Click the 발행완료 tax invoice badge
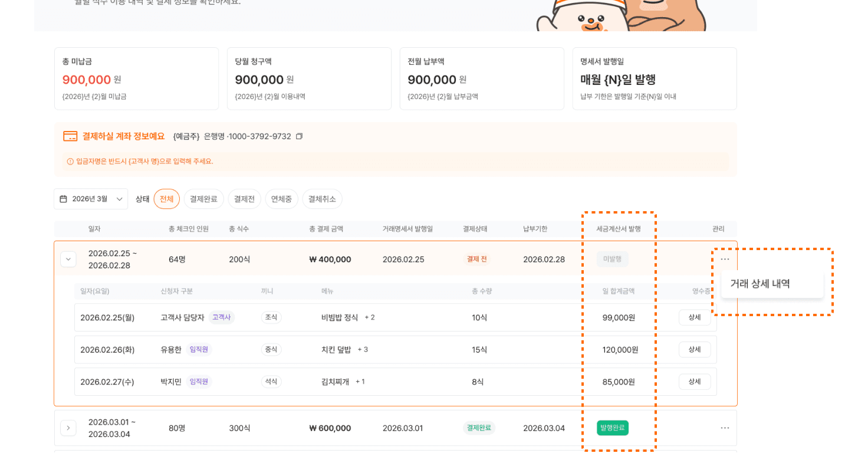The image size is (868, 453). point(613,428)
